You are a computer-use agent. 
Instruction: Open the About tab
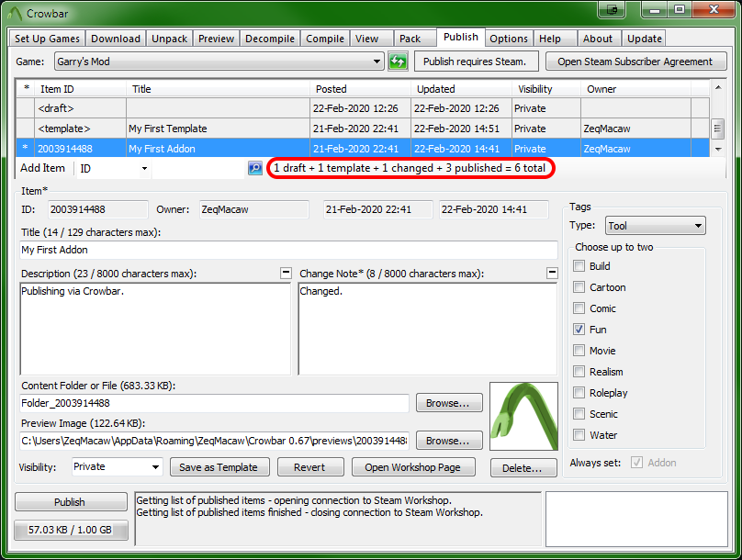[598, 39]
